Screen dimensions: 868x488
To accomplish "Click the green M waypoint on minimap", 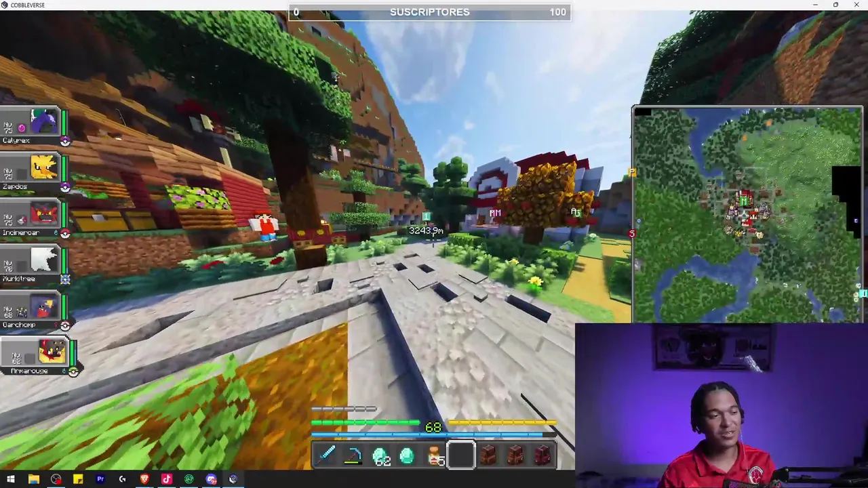I will pyautogui.click(x=745, y=200).
